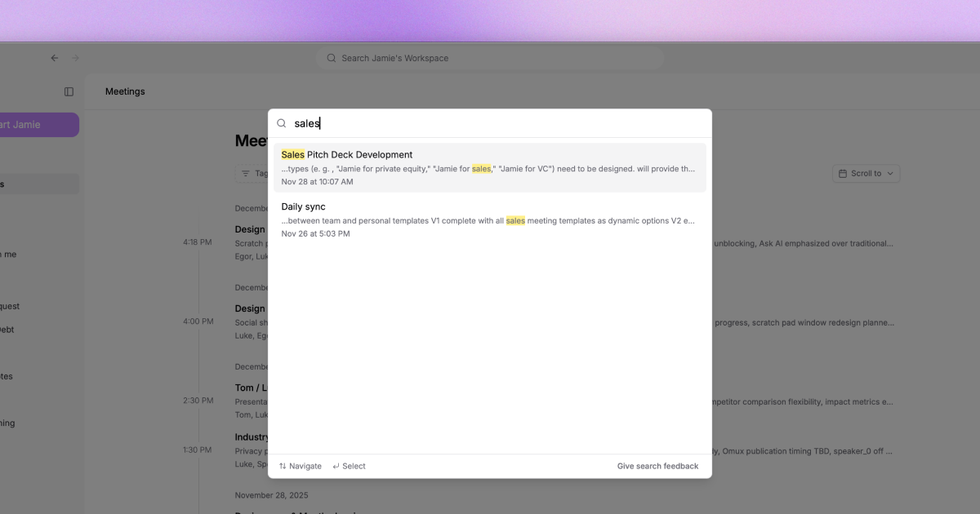Click the filter icon next to Tag
The height and width of the screenshot is (514, 980).
tap(246, 173)
